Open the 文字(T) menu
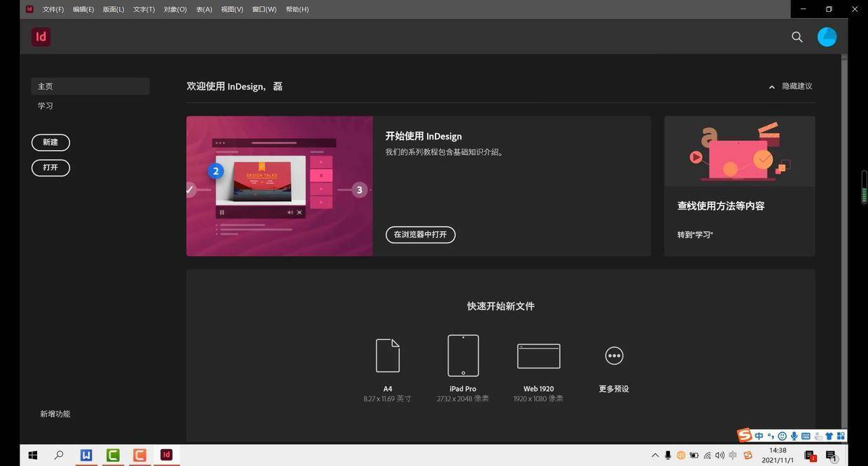 (143, 9)
